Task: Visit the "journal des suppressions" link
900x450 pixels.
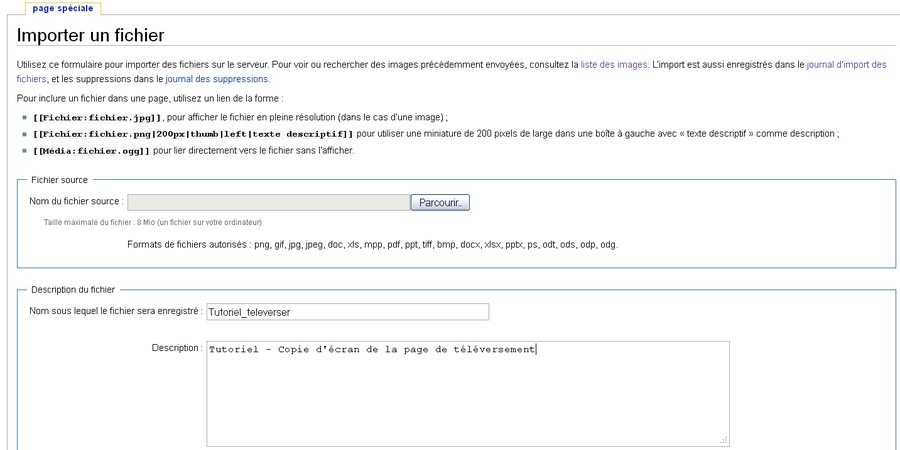Action: [x=217, y=79]
